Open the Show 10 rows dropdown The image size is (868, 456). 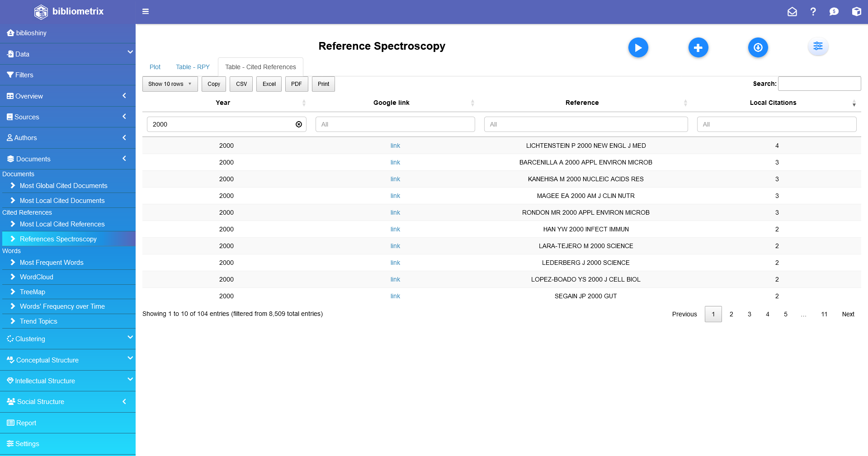point(170,84)
